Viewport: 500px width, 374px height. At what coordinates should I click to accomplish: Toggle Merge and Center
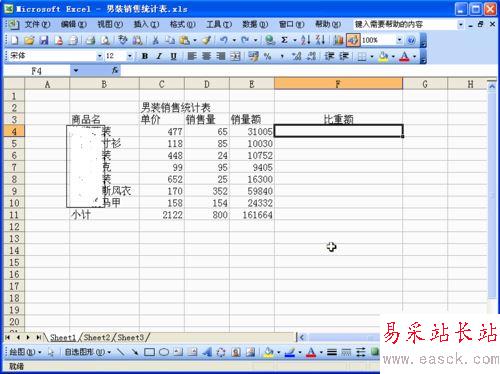[x=235, y=56]
